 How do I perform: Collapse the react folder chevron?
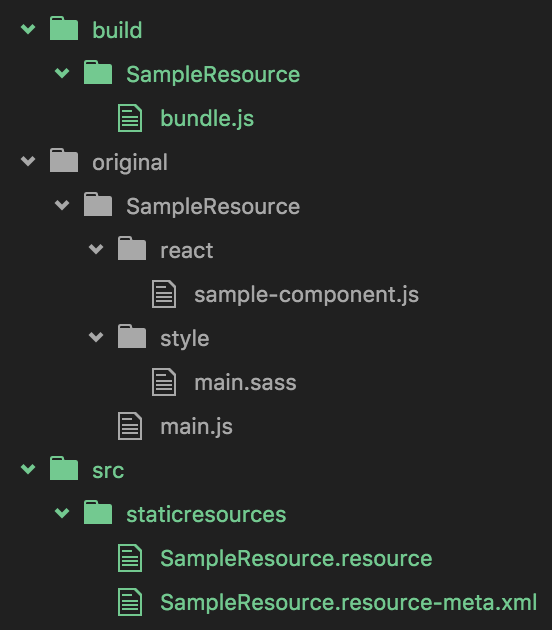click(x=96, y=249)
